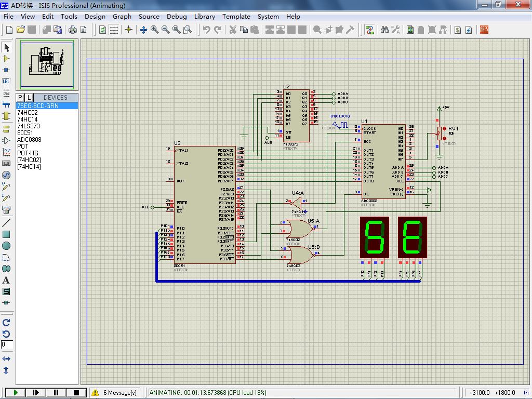532x399 pixels.
Task: Select the 2D text 'A' tool
Action: (6, 280)
